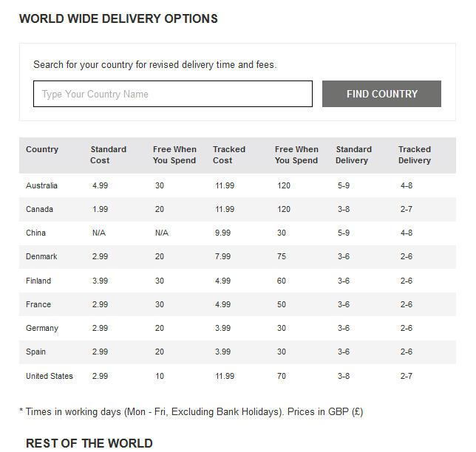Click the Tracked Delivery column header

click(x=415, y=154)
